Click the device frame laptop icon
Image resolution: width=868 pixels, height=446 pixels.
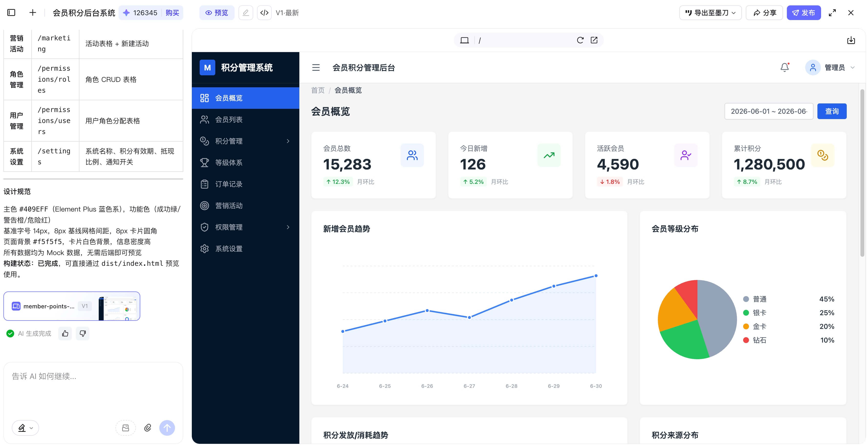(464, 40)
